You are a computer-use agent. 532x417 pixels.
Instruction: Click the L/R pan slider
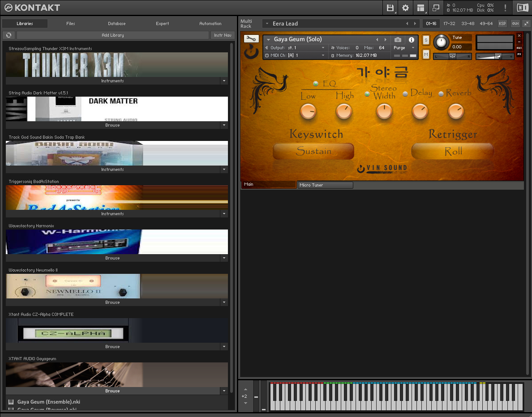click(452, 56)
